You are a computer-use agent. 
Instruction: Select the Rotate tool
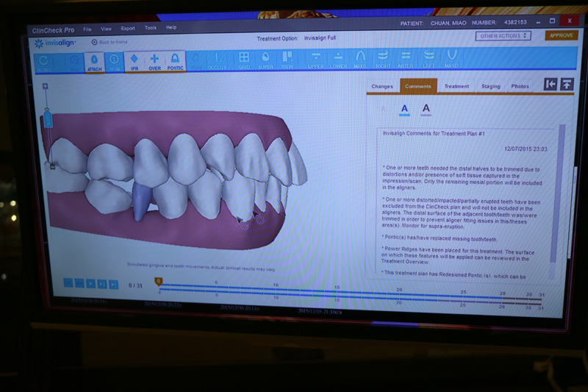tap(44, 63)
